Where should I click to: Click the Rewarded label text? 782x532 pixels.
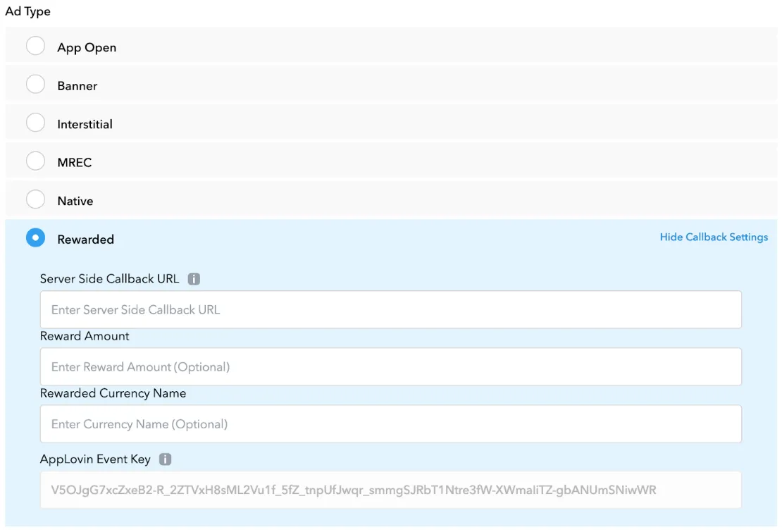click(85, 239)
